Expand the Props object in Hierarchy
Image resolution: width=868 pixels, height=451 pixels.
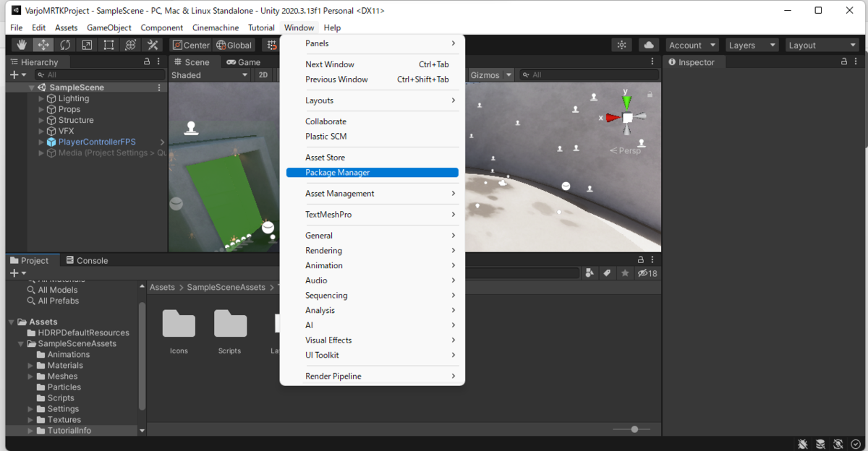pyautogui.click(x=41, y=109)
